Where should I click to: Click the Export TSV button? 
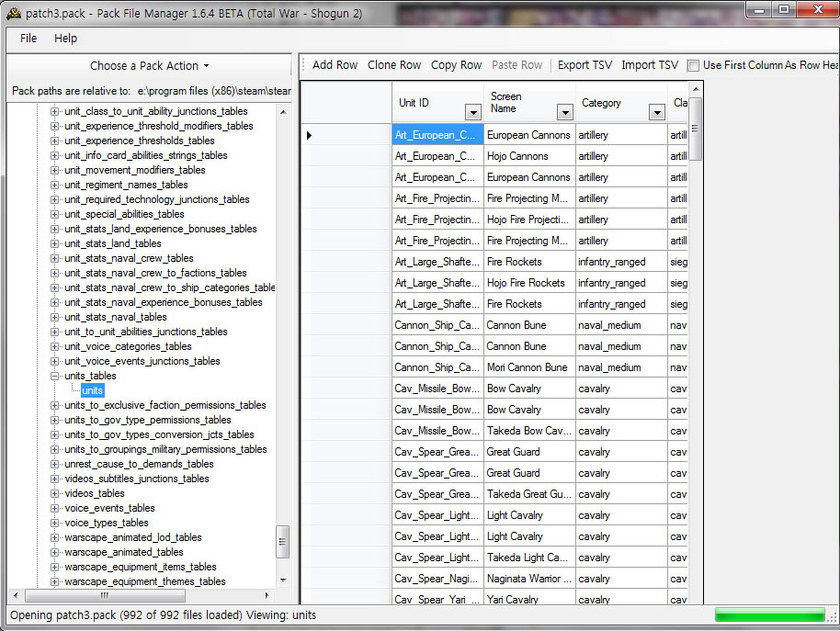pyautogui.click(x=585, y=65)
